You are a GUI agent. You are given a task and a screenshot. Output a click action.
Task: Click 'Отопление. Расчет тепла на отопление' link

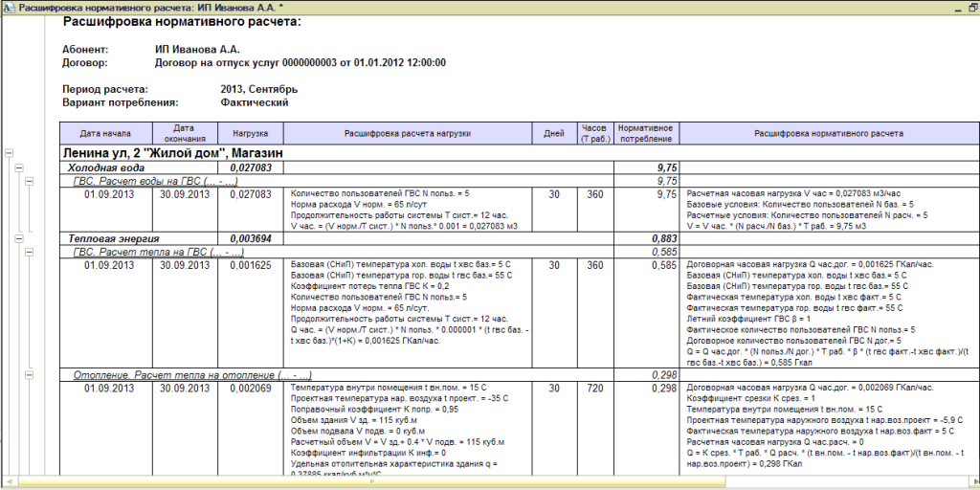pyautogui.click(x=192, y=375)
